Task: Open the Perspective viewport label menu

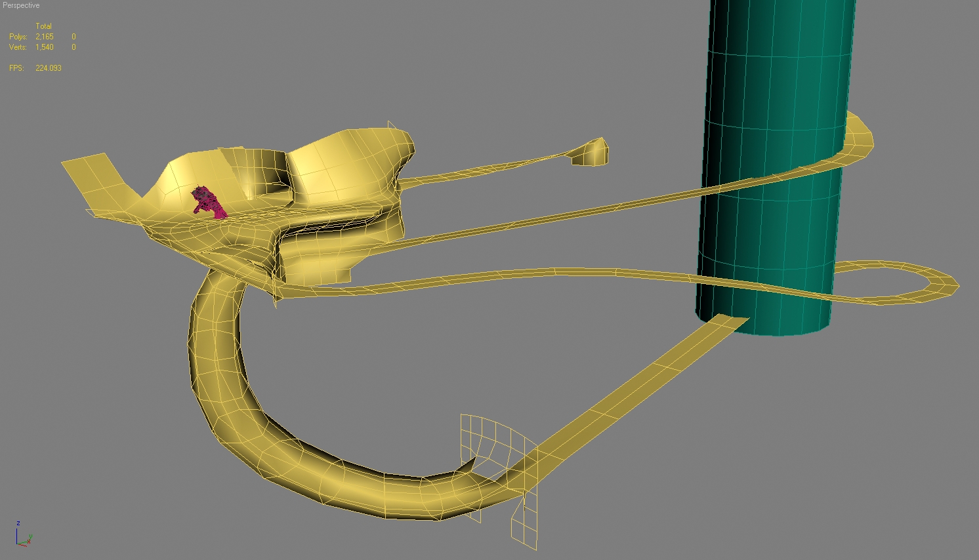Action: click(21, 5)
